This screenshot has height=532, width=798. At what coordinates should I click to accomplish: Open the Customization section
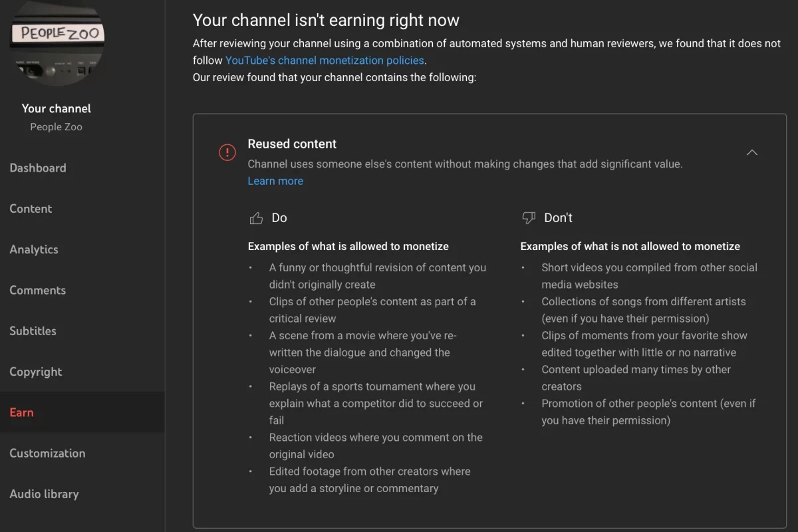point(47,453)
